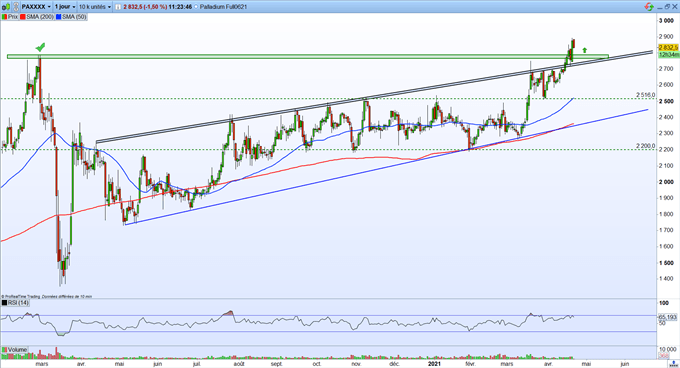
Task: Click the chain link-charts icon
Action: (16, 7)
